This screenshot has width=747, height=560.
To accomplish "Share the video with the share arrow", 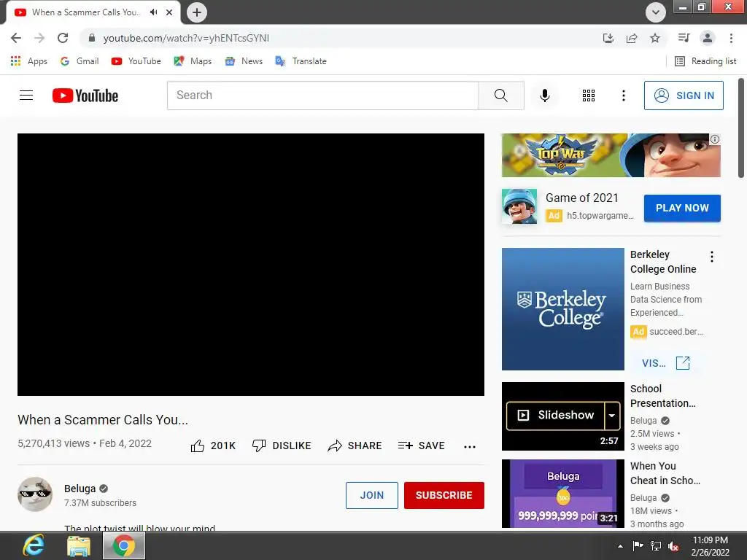I will click(x=355, y=446).
